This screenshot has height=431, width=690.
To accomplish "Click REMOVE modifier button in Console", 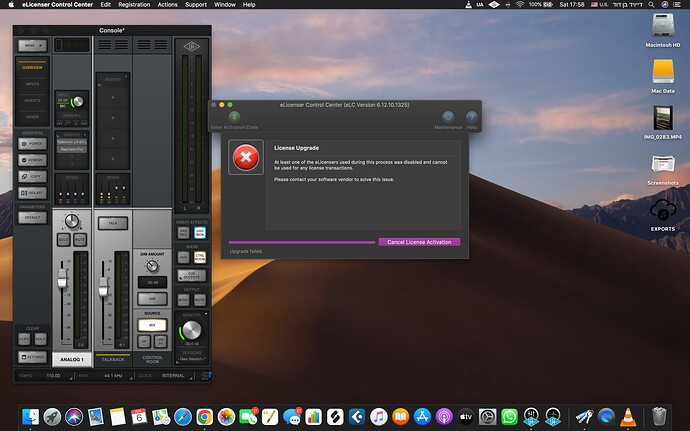I will click(x=33, y=160).
